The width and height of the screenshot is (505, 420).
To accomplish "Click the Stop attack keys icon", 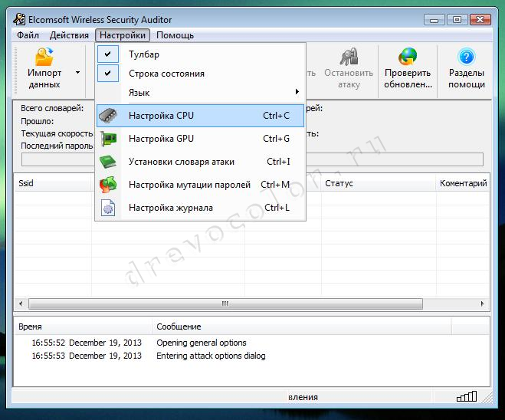I will [349, 57].
